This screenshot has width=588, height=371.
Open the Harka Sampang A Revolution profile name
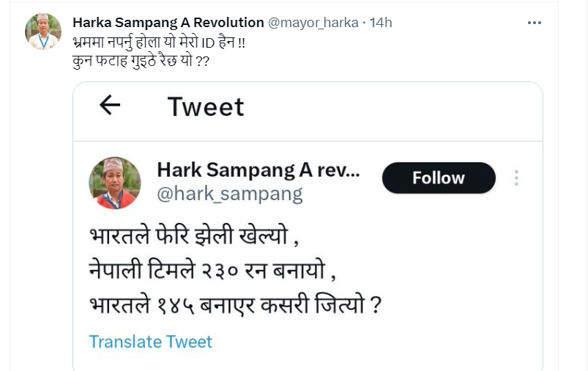coord(168,23)
